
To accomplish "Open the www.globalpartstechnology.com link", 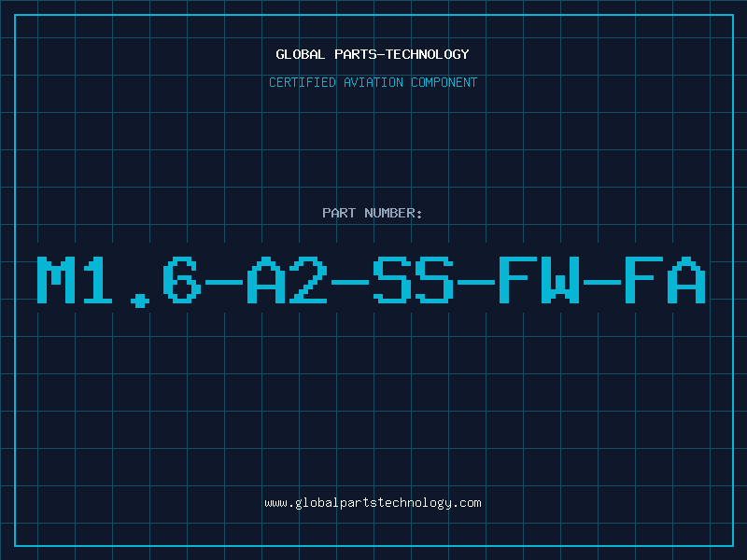I will coord(373,503).
